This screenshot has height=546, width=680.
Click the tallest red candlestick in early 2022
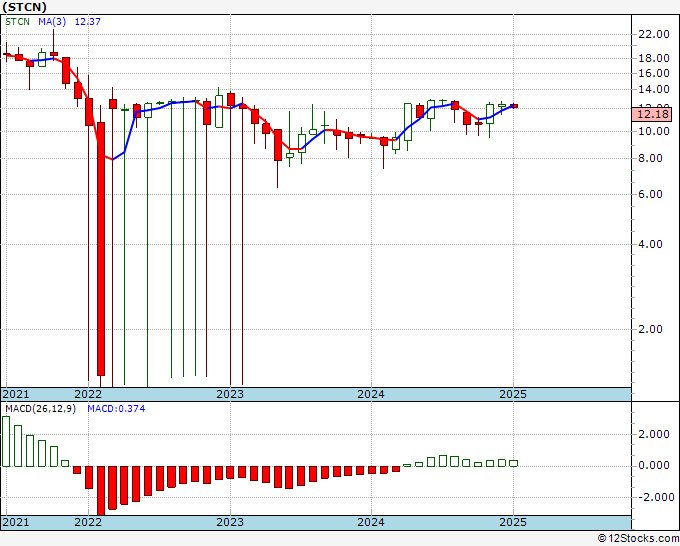[x=101, y=248]
